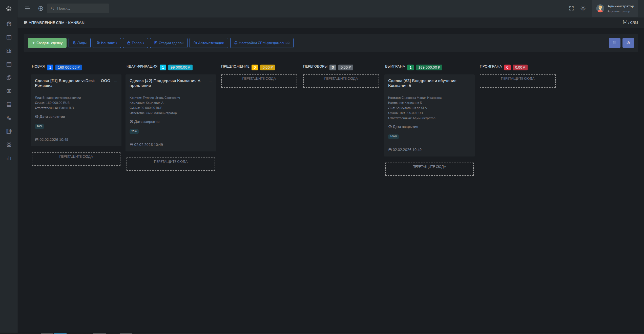Viewport: 644px width, 334px height.
Task: Click created date on Сделка #2 card
Action: tap(146, 145)
